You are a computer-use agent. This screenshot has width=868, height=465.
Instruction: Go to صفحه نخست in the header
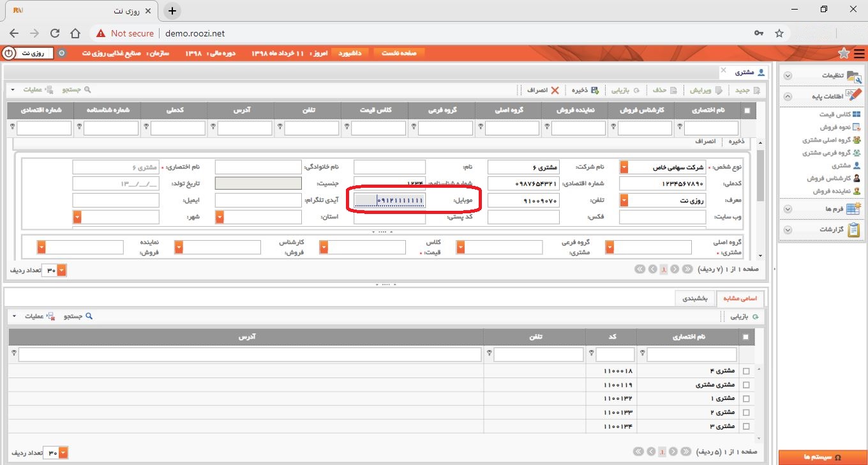coord(399,53)
